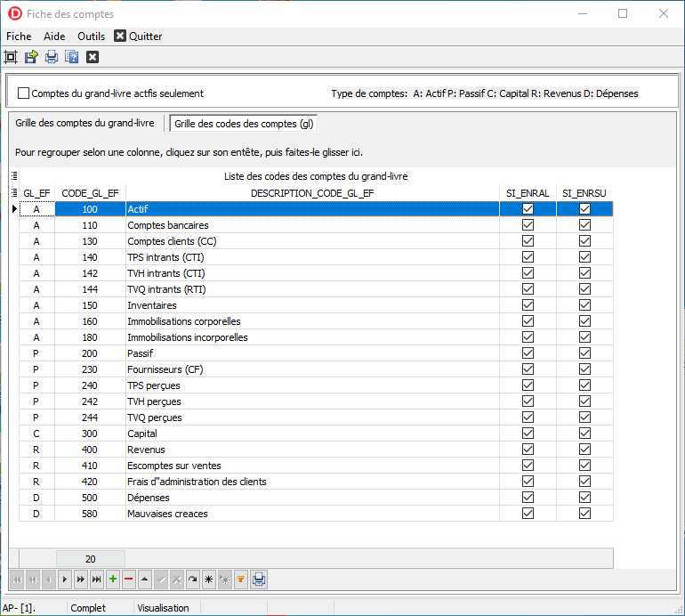Go to the previous record arrow
Viewport: 685px width, 616px height.
click(49, 580)
